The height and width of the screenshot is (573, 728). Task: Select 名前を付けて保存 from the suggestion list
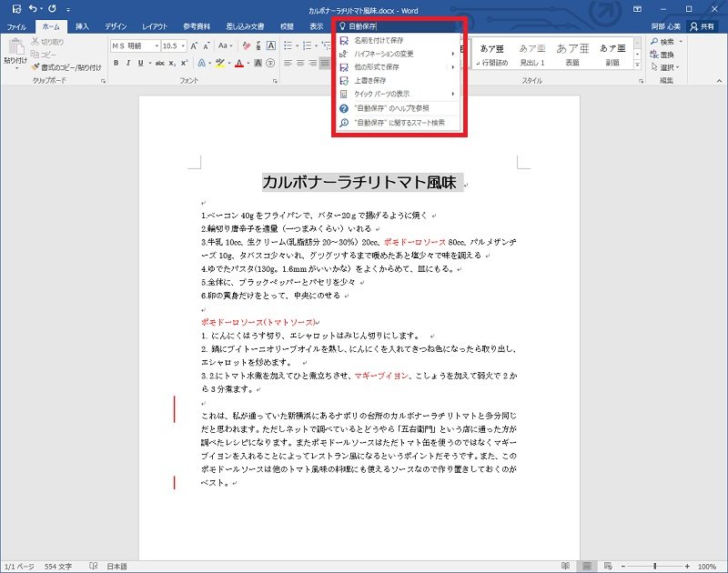[x=399, y=40]
